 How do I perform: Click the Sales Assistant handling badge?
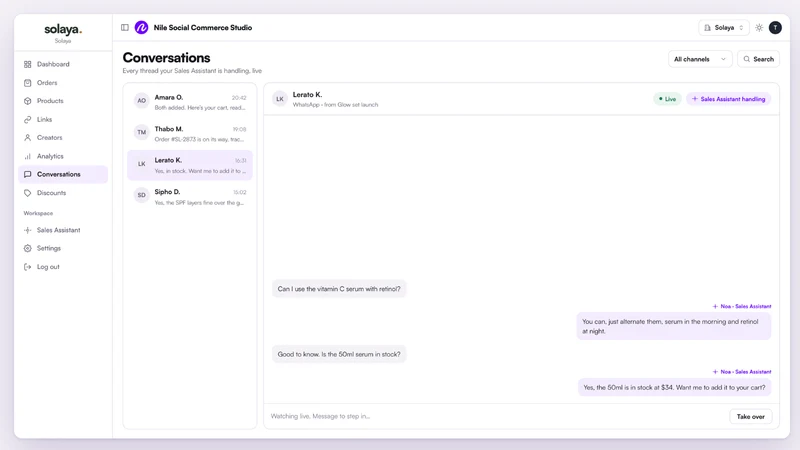point(729,99)
